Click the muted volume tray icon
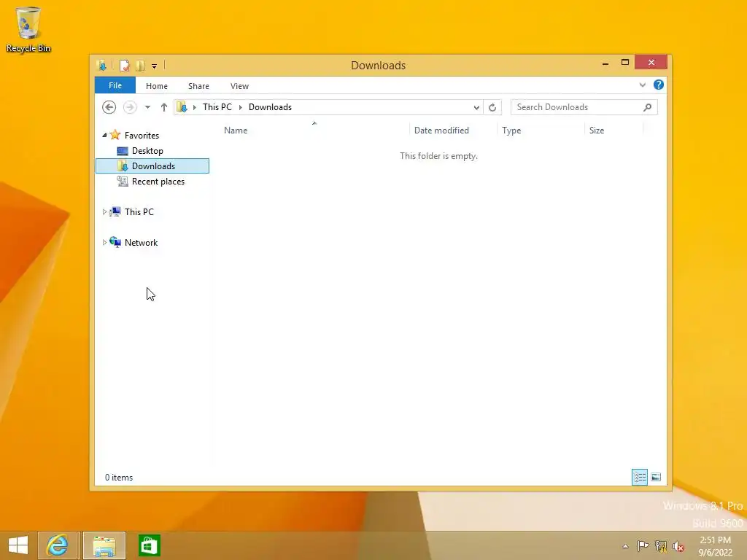This screenshot has height=560, width=747. pos(678,546)
